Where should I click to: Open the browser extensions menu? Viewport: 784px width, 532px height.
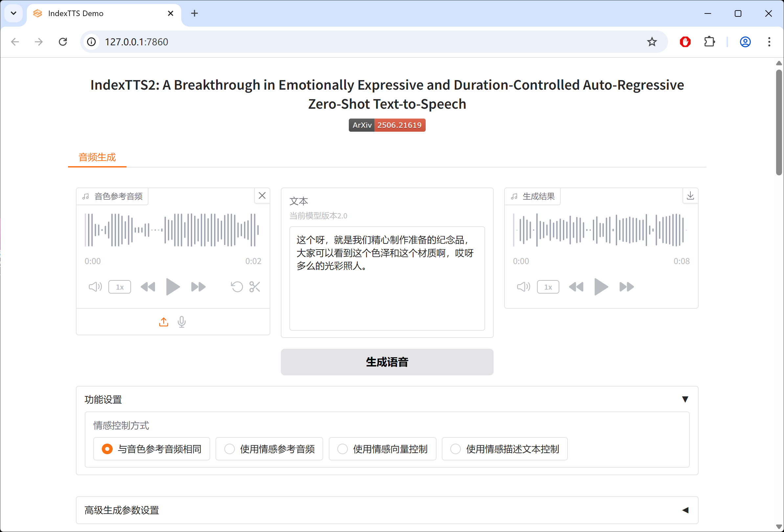coord(709,42)
